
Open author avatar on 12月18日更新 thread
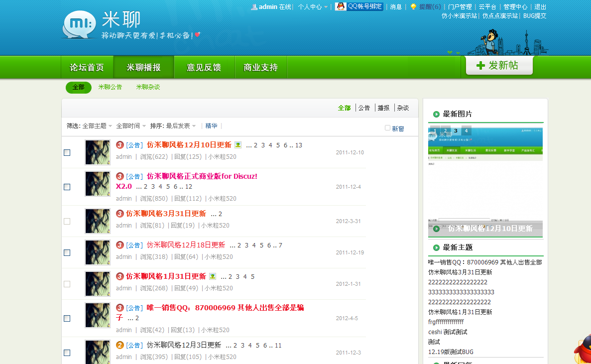click(x=98, y=252)
